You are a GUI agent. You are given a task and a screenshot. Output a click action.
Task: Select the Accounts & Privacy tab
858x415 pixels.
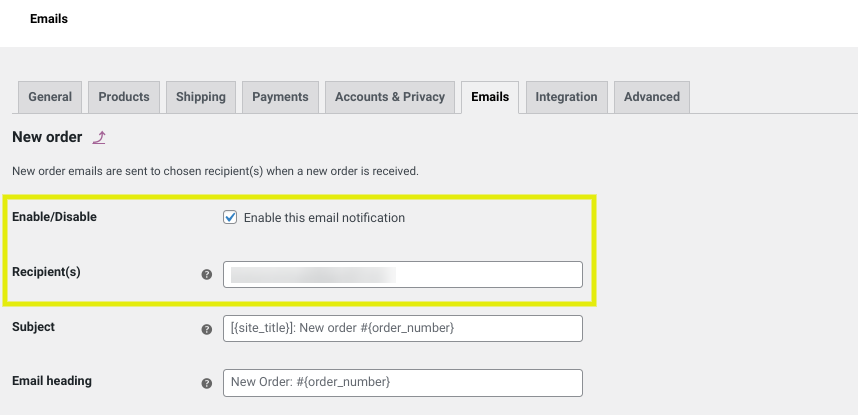(390, 97)
